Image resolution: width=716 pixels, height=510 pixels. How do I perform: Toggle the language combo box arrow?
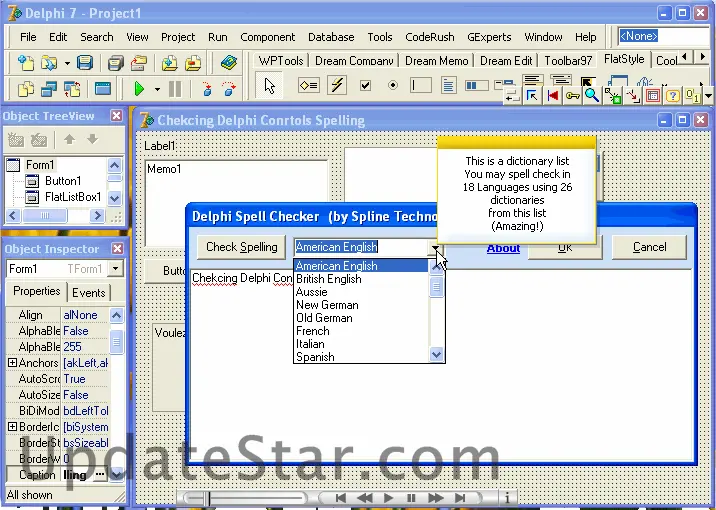(x=436, y=247)
